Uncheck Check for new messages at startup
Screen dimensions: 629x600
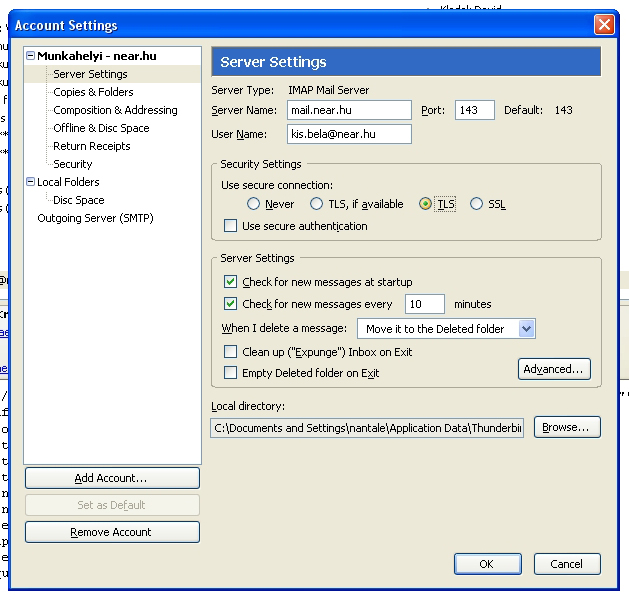[x=231, y=282]
